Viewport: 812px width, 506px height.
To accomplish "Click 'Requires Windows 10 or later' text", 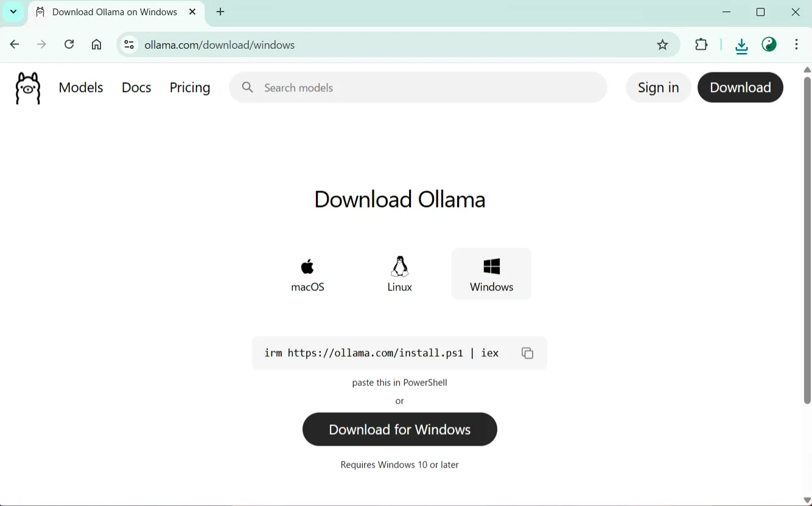I will [400, 465].
